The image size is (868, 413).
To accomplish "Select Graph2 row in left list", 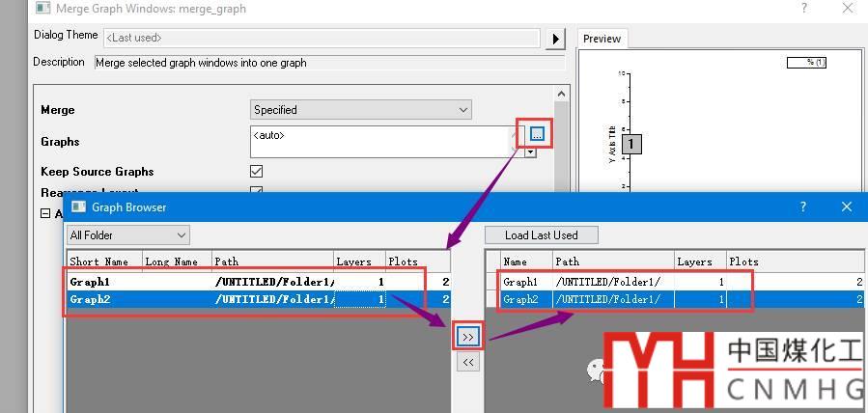I will coord(259,299).
